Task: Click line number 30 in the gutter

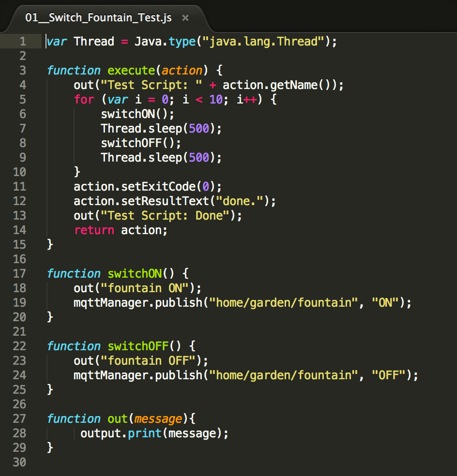Action: (19, 462)
